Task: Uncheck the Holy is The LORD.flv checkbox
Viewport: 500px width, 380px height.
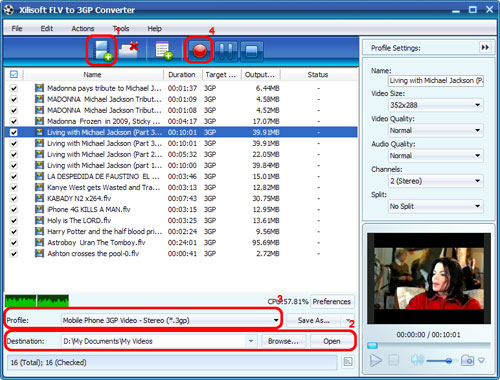Action: pos(14,220)
